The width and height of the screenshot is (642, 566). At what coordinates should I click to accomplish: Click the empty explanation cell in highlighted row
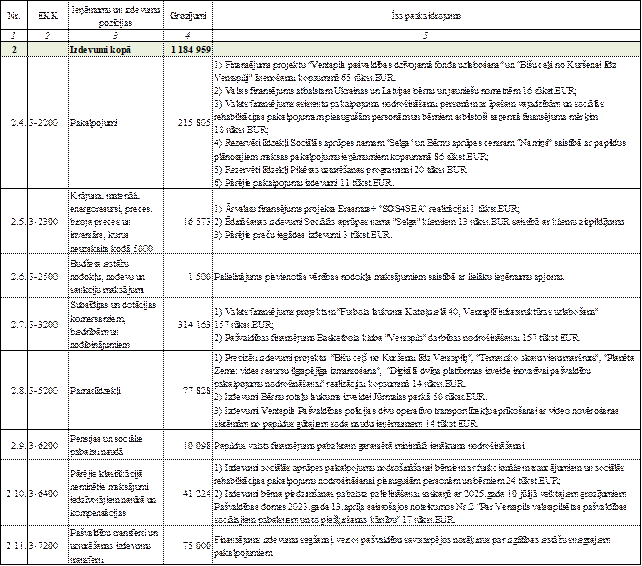pyautogui.click(x=426, y=49)
